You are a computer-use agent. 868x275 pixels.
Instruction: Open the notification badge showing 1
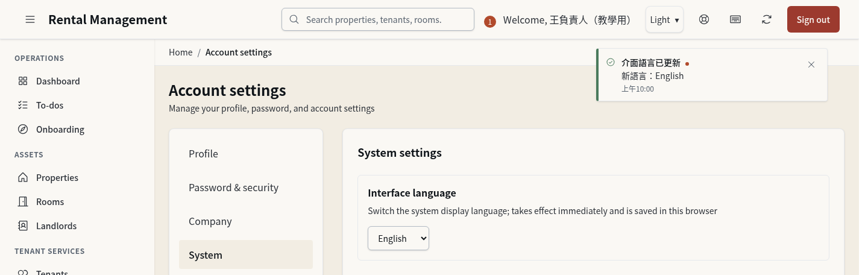pos(490,22)
